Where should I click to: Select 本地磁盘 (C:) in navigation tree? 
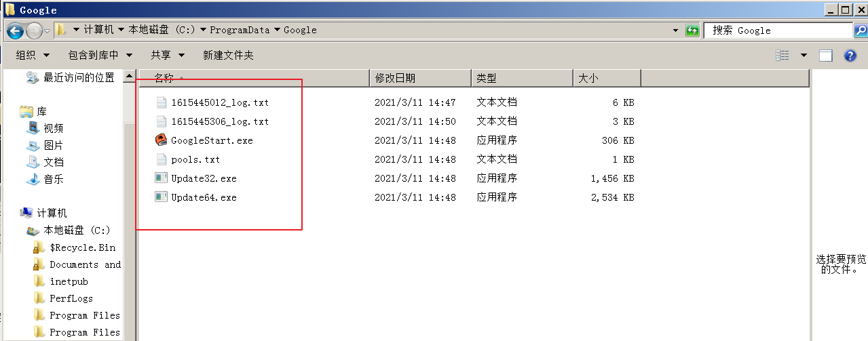point(77,230)
